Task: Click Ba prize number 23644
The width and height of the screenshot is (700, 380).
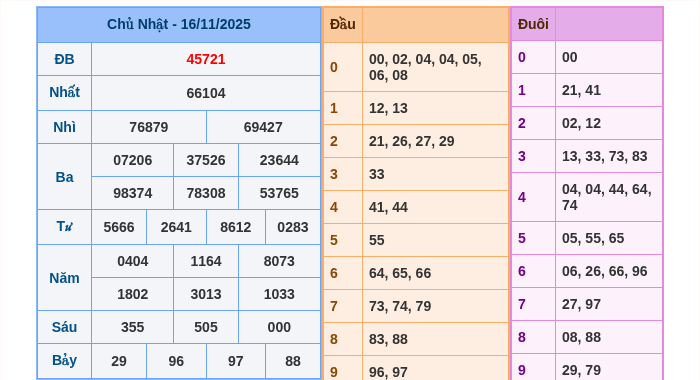Action: point(279,160)
